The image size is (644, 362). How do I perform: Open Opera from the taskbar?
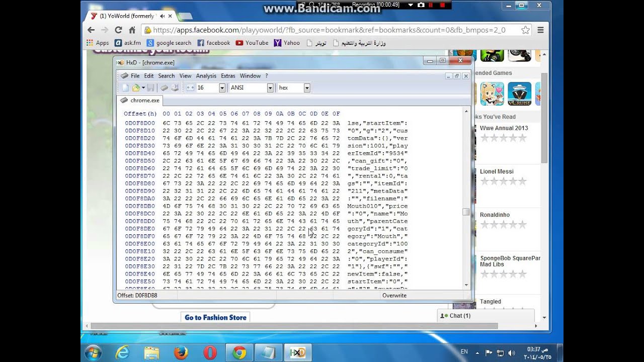tap(210, 352)
